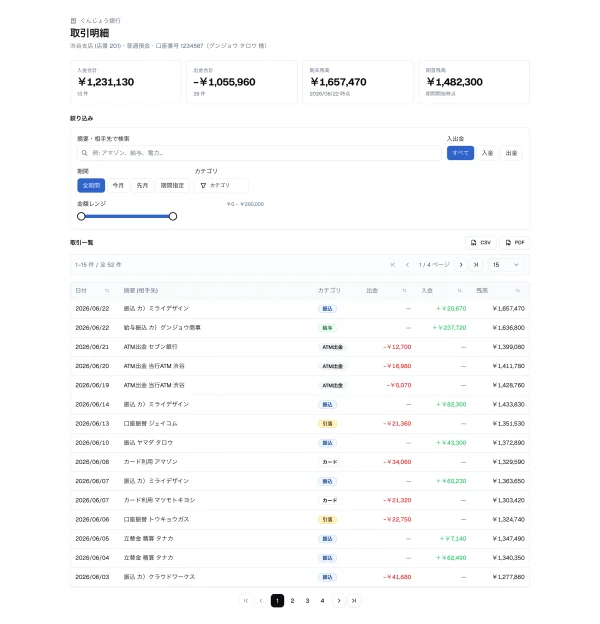Click the ¥1,482,300 balance summary card
This screenshot has width=600, height=624.
tap(474, 82)
